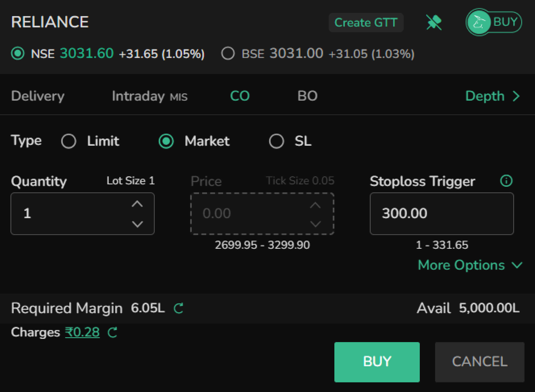Click the NSE change +31.65 (1.05%)
Viewport: 535px width, 392px height.
click(162, 54)
